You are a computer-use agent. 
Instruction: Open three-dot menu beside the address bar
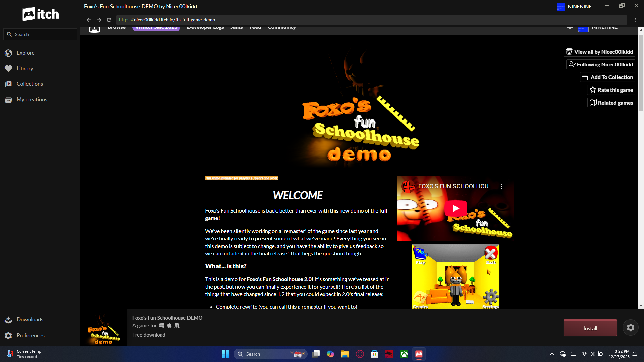pyautogui.click(x=635, y=20)
